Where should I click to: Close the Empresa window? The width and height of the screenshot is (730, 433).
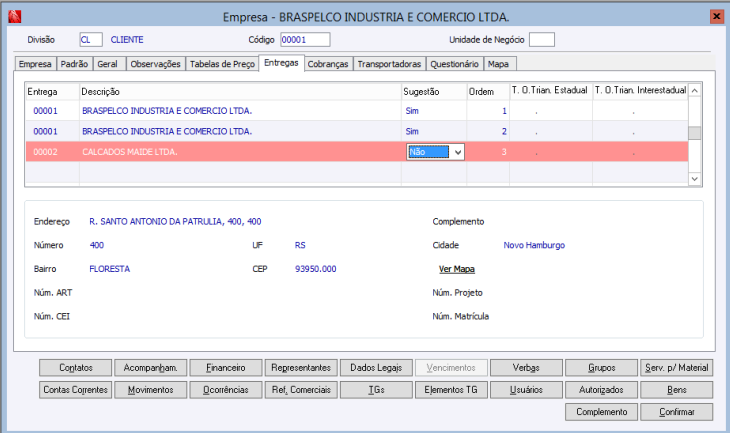click(x=716, y=17)
